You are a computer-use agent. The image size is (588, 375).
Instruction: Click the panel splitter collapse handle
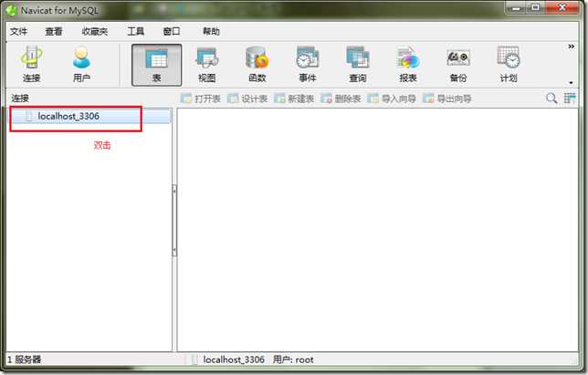[x=174, y=220]
